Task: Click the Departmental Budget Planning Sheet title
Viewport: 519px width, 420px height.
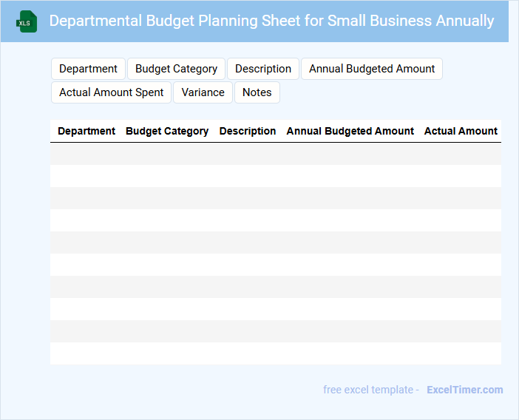Action: [x=271, y=21]
